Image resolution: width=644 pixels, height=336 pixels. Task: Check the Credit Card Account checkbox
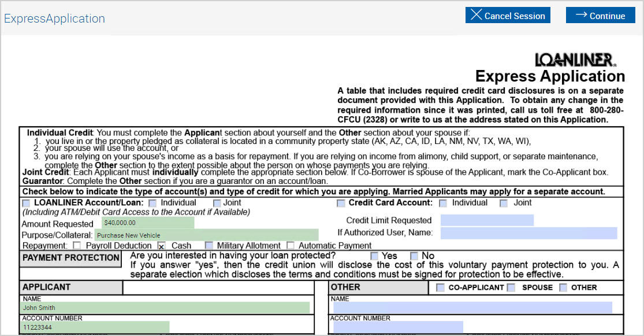pos(341,203)
